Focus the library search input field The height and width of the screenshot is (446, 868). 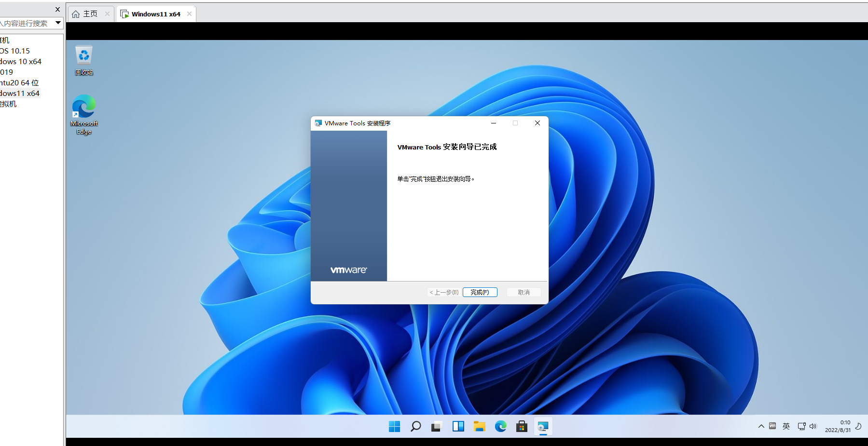pos(27,23)
